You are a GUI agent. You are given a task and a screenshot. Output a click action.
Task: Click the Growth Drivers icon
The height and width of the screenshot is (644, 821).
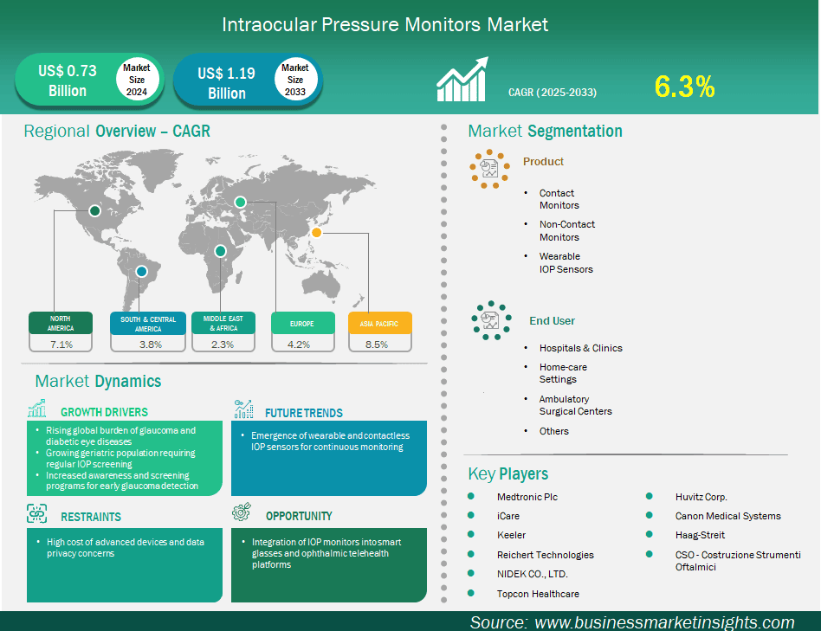(x=37, y=409)
